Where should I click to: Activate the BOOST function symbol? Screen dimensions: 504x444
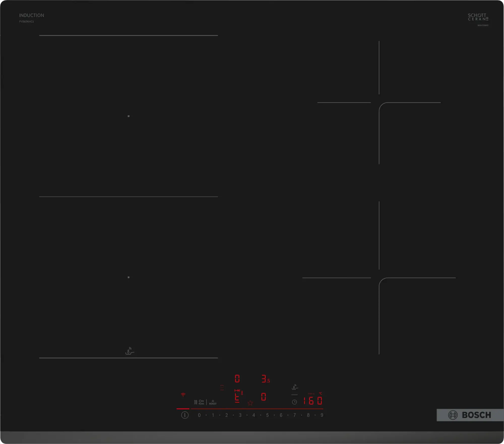pos(213,402)
